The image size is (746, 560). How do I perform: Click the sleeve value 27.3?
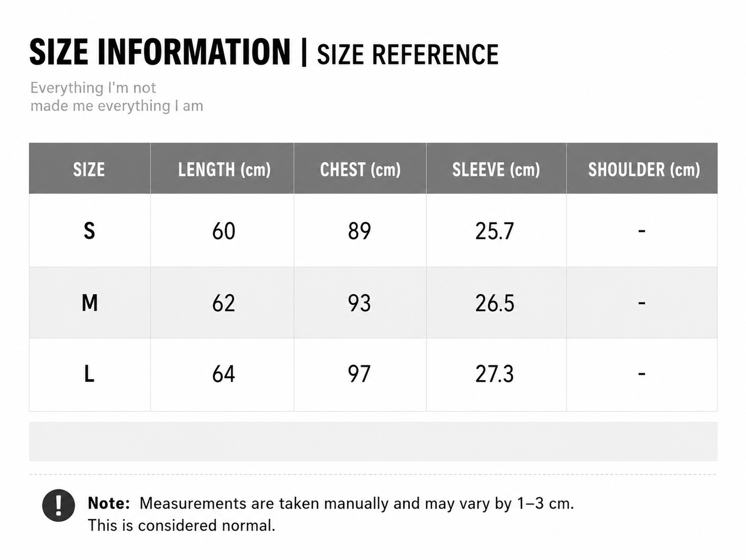pos(495,374)
